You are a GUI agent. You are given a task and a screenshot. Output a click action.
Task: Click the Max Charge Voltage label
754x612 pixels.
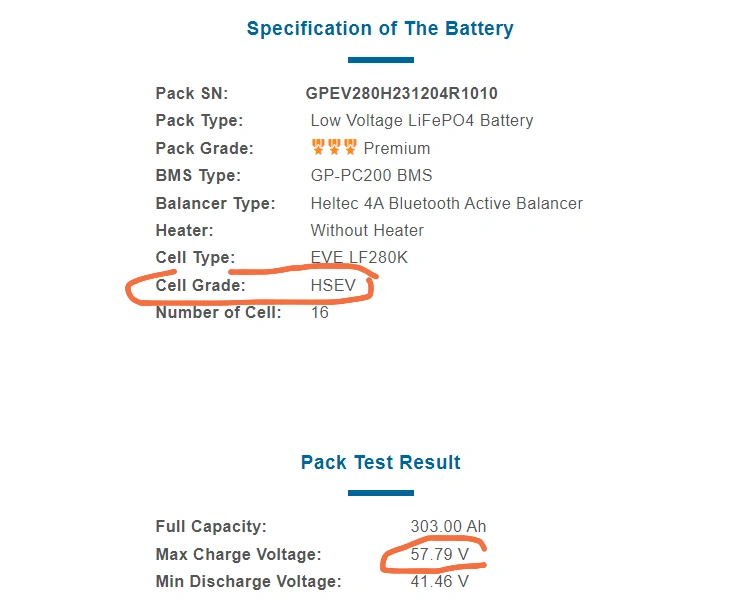(x=239, y=554)
